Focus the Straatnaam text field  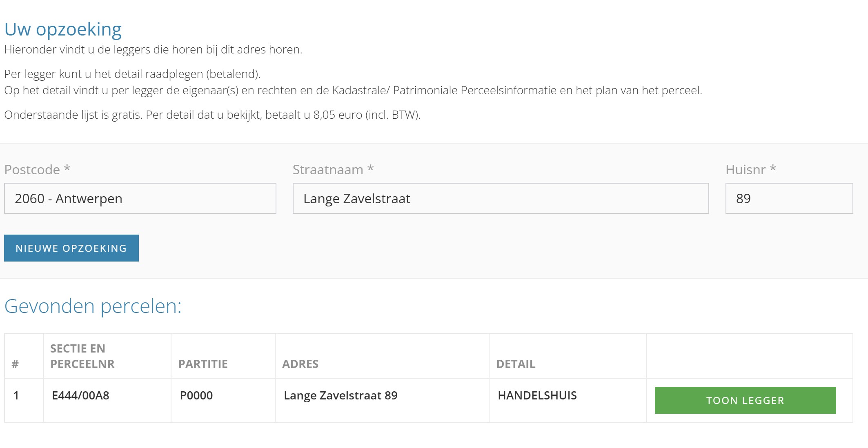tap(501, 198)
